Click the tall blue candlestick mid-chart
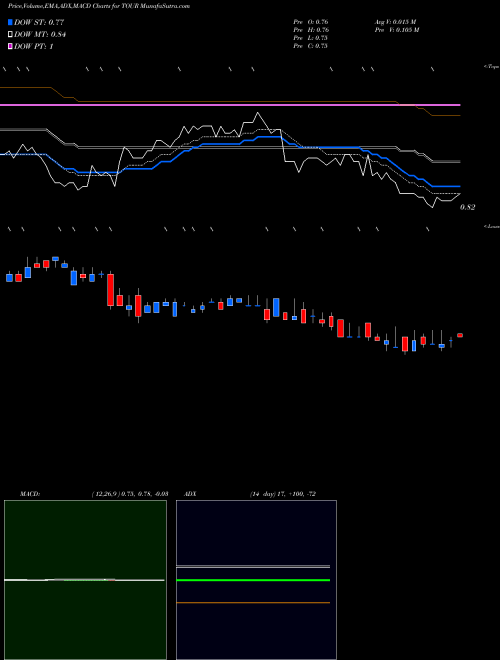Viewport: 500px width, 660px height. 277,307
